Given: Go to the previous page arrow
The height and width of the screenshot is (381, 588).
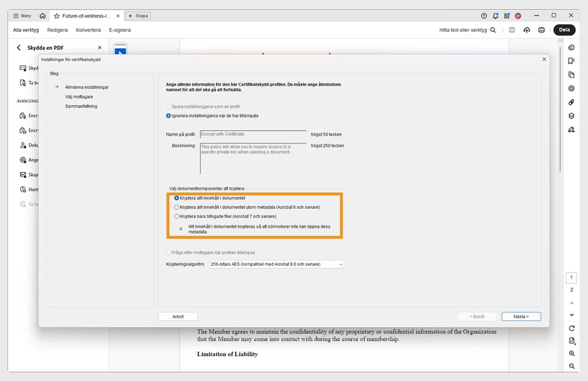Looking at the screenshot, I should tap(571, 303).
